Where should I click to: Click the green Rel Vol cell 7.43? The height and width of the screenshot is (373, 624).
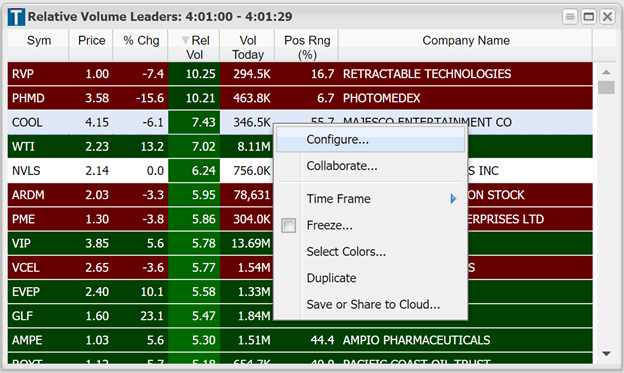coord(194,122)
